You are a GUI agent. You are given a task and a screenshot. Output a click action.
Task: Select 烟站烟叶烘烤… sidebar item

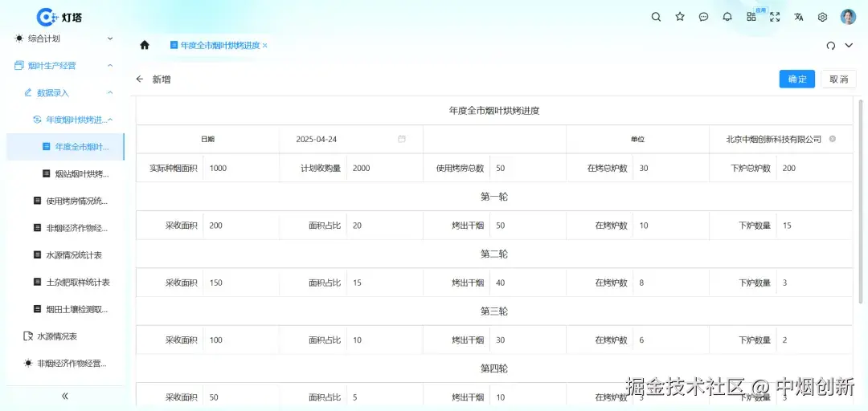65,173
